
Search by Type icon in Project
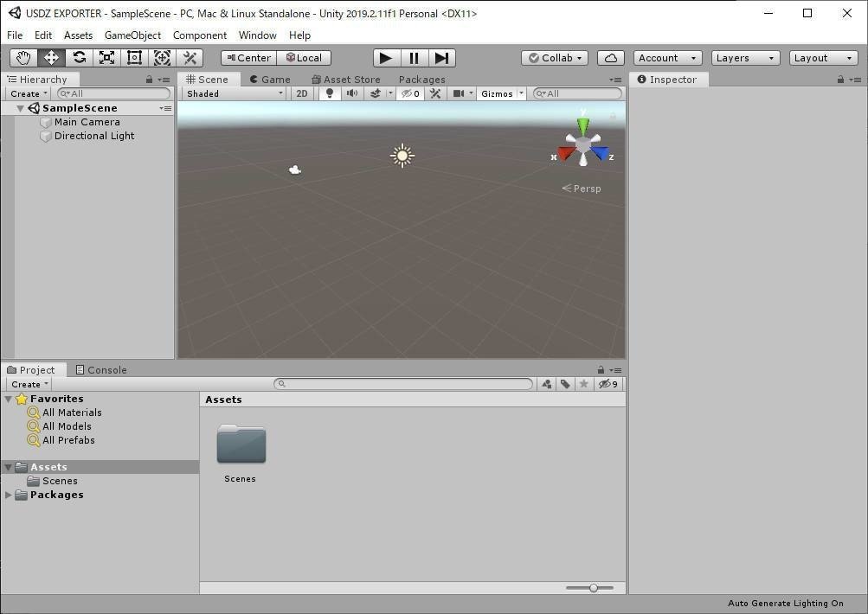coord(546,384)
